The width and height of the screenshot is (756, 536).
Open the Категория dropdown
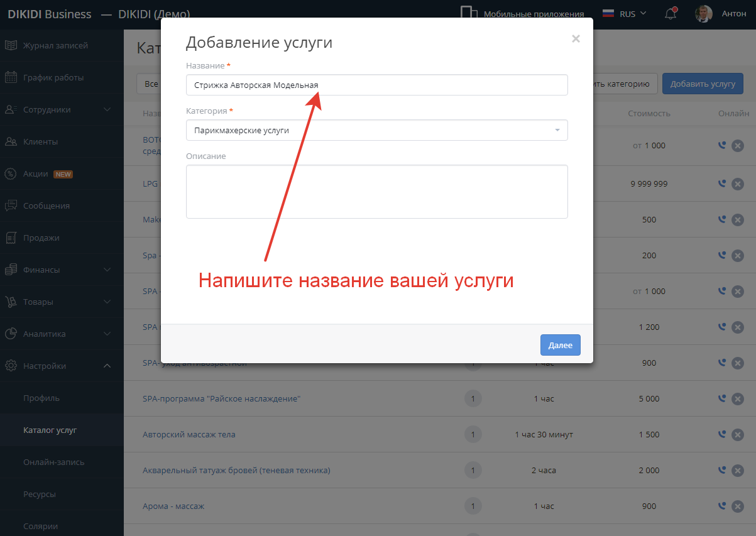pos(377,130)
